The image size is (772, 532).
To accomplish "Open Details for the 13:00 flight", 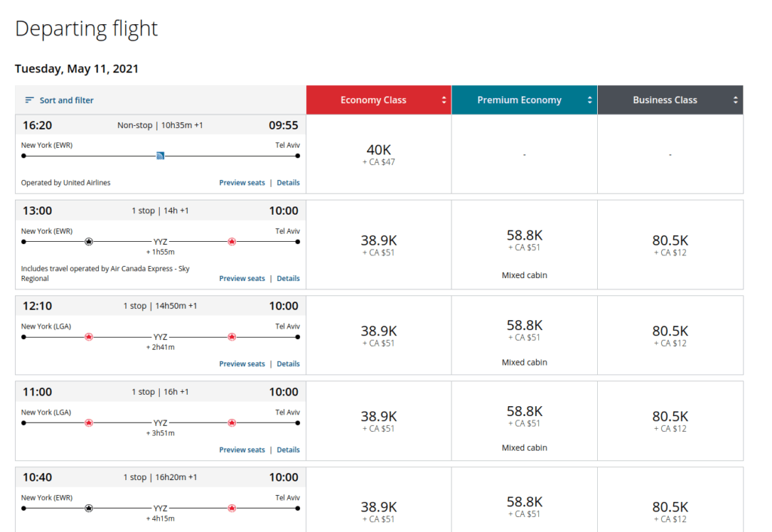I will 288,279.
